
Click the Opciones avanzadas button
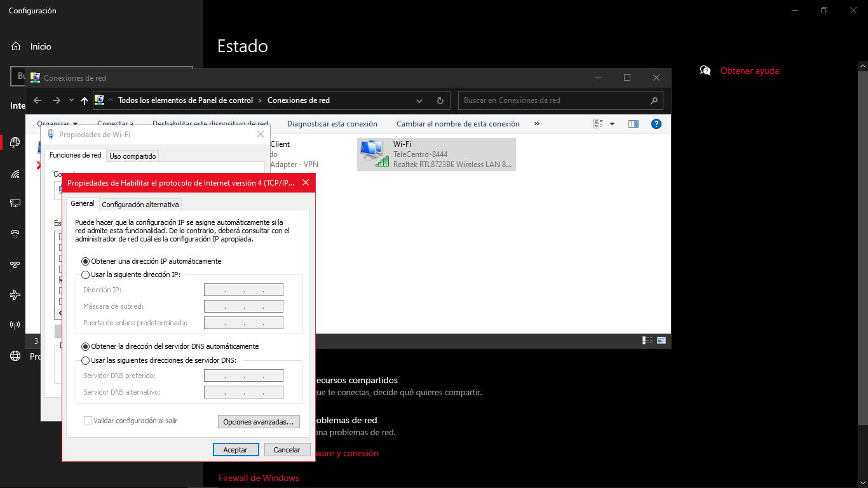258,422
